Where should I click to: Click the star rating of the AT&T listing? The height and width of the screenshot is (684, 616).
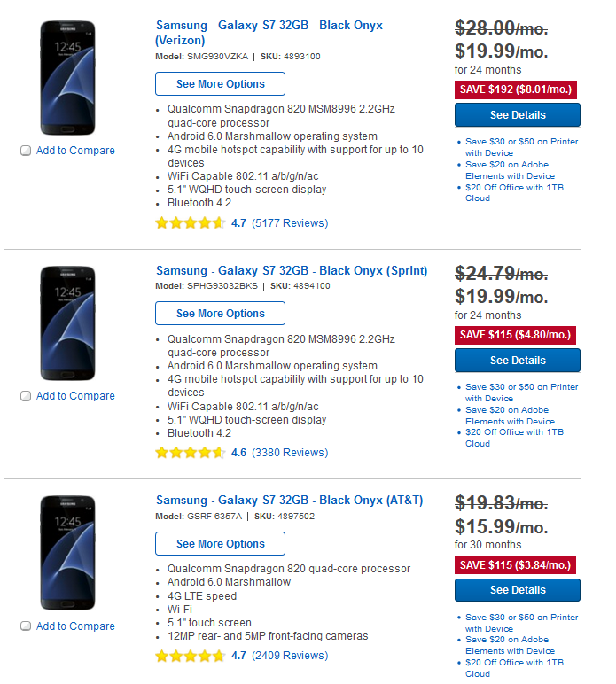191,656
